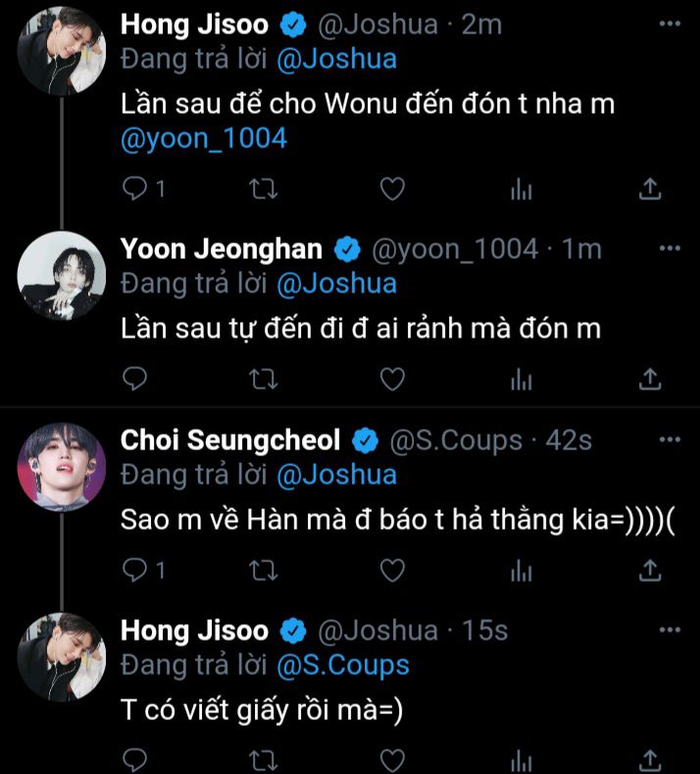The width and height of the screenshot is (700, 774).
Task: Open Yoon Jeonghan's profile avatar
Action: pyautogui.click(x=61, y=277)
